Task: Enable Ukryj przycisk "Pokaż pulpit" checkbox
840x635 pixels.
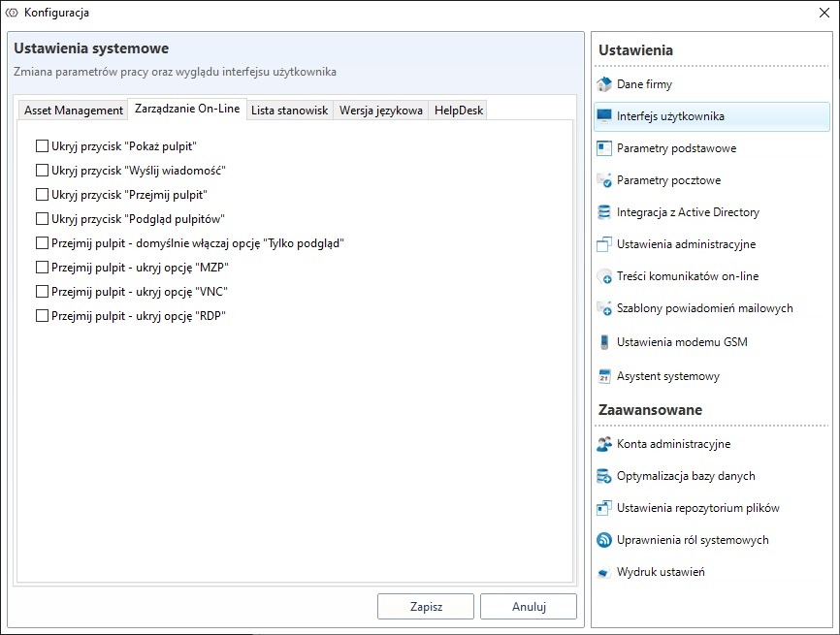Action: click(x=42, y=146)
